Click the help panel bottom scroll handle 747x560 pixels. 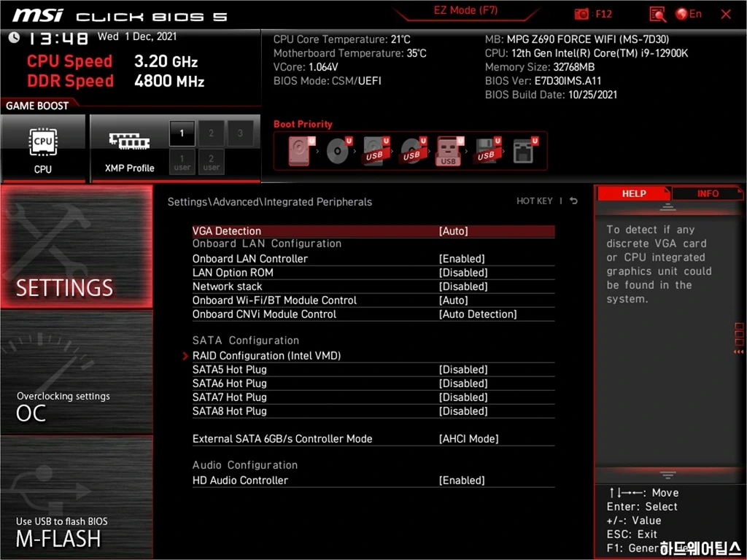coord(667,475)
